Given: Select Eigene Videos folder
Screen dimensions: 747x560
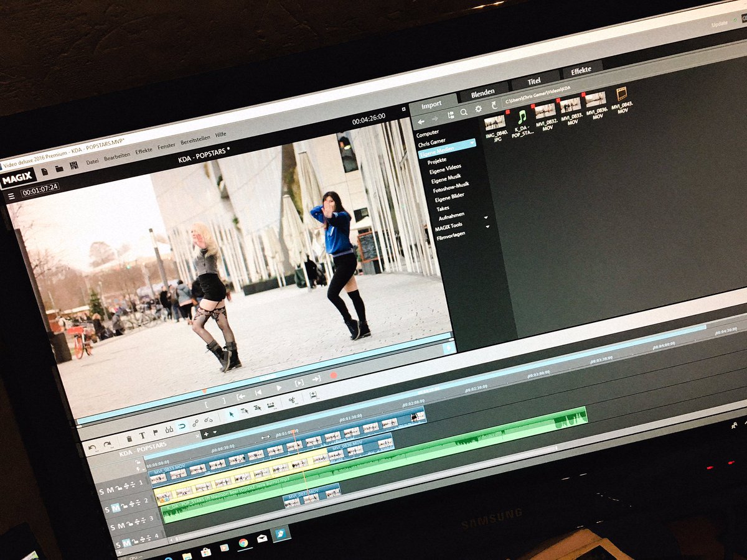Looking at the screenshot, I should [445, 169].
